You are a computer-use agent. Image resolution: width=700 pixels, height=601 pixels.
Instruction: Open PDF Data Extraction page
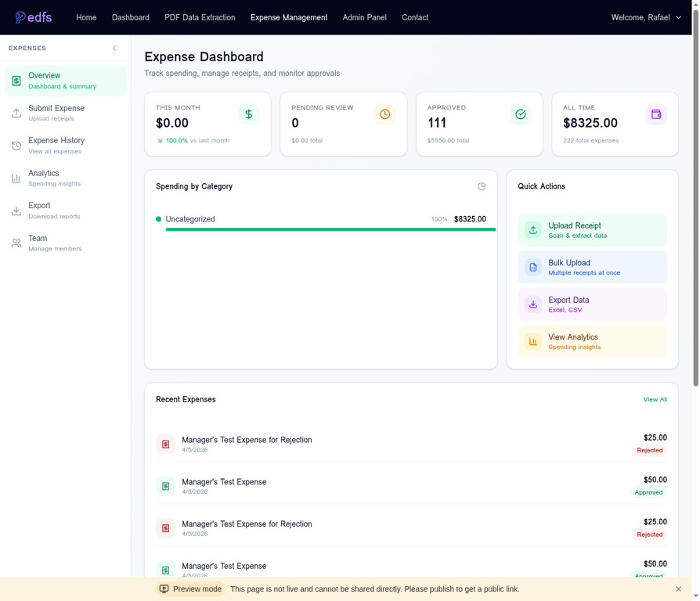pyautogui.click(x=200, y=17)
